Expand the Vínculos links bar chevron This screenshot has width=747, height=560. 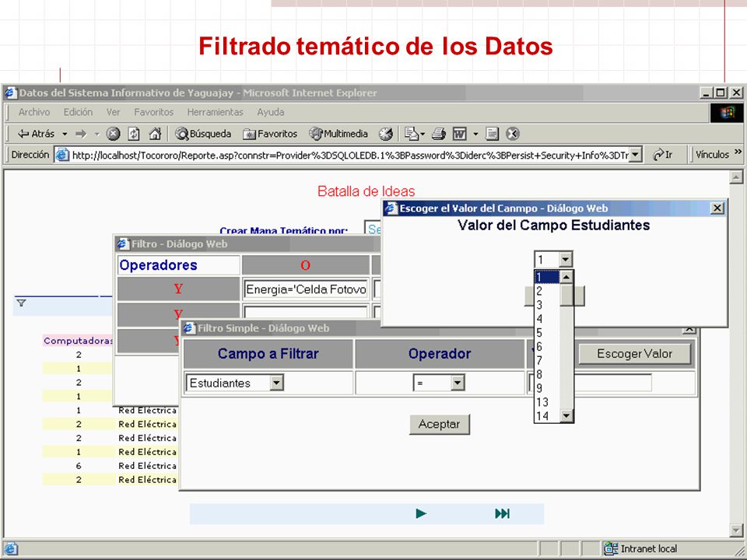[x=738, y=152]
